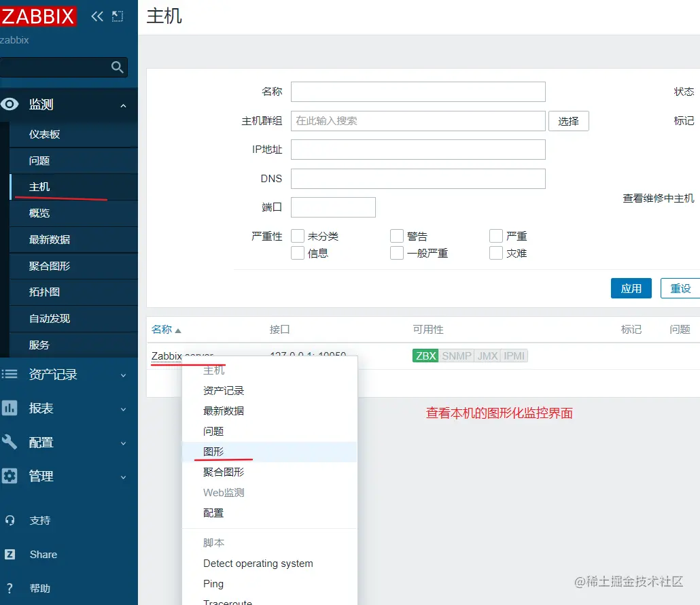Open the Share link

pos(43,554)
